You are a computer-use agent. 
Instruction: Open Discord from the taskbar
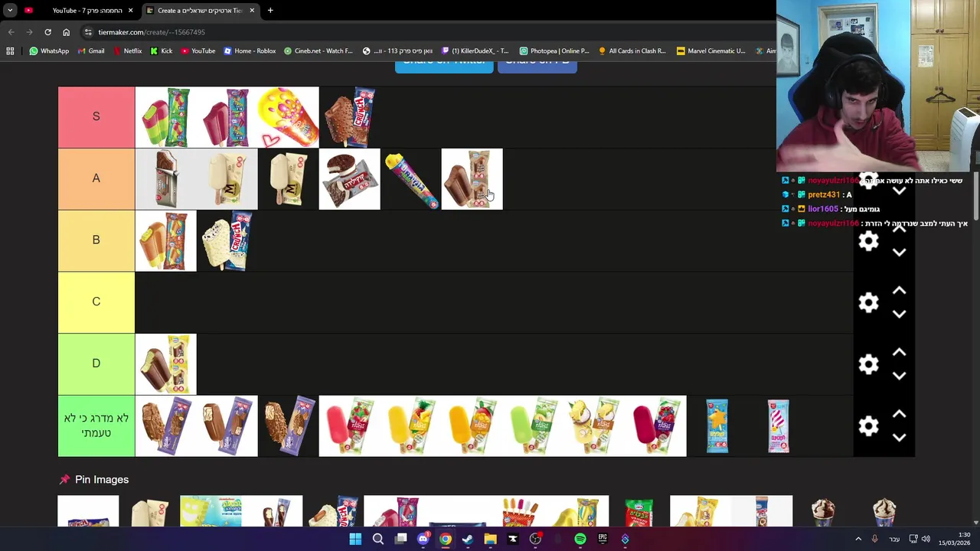pos(423,540)
